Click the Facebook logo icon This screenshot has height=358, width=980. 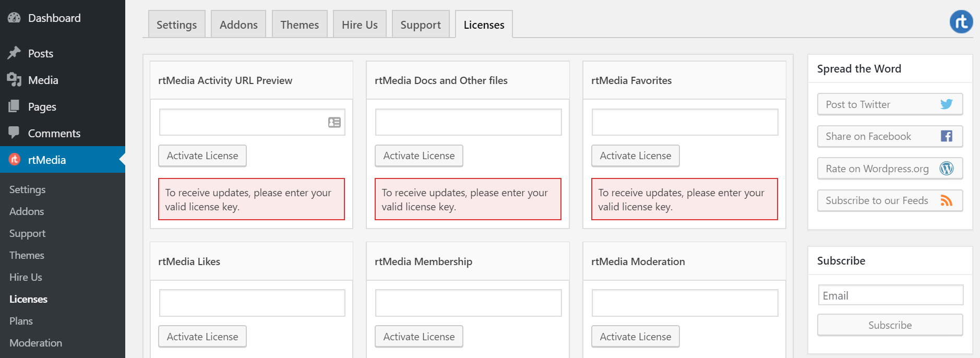tap(947, 136)
